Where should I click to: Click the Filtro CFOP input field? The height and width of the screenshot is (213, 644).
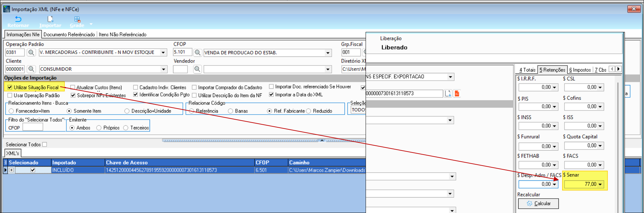click(33, 127)
